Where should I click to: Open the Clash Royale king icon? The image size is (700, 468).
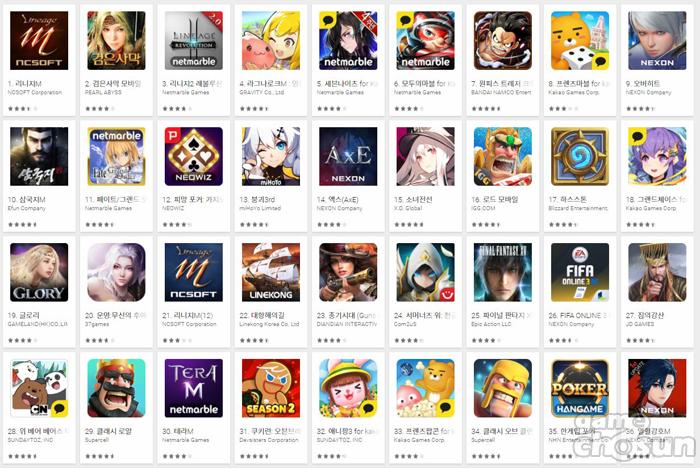point(117,388)
